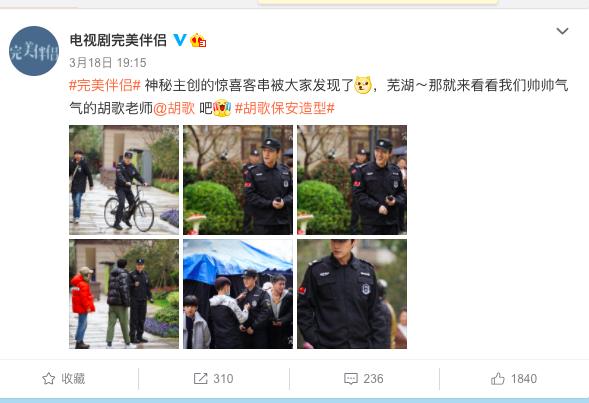The width and height of the screenshot is (589, 403).
Task: Click the blue verified V badge
Action: click(180, 40)
